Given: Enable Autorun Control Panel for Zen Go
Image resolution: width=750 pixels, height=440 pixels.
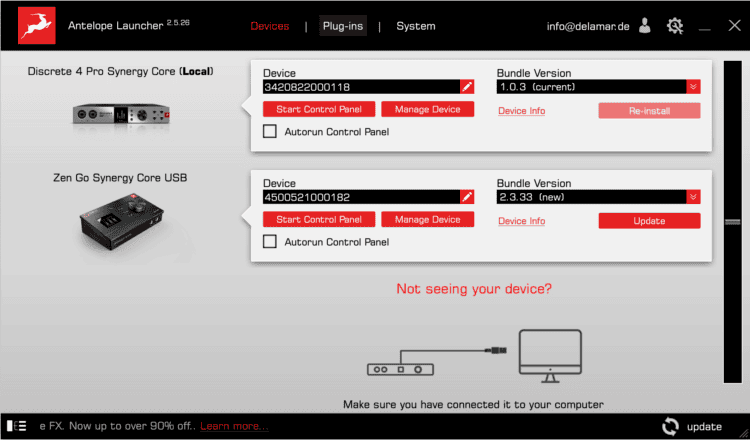Looking at the screenshot, I should pos(270,242).
